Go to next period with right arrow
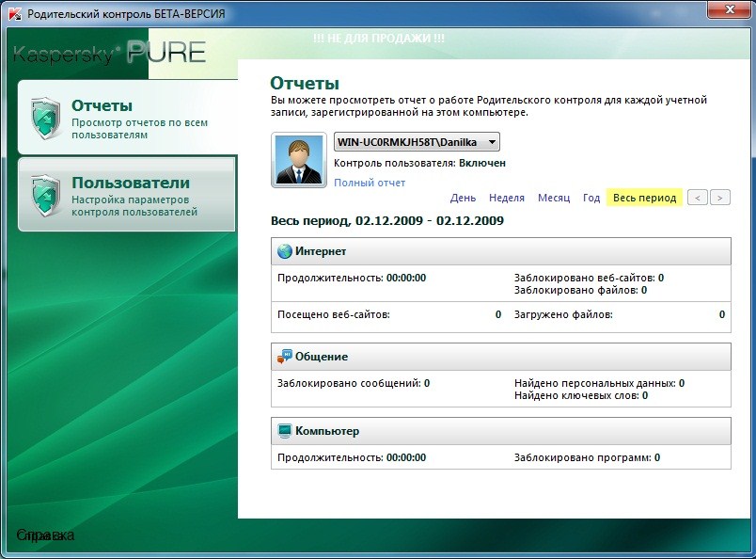Image resolution: width=756 pixels, height=559 pixels. [x=720, y=198]
